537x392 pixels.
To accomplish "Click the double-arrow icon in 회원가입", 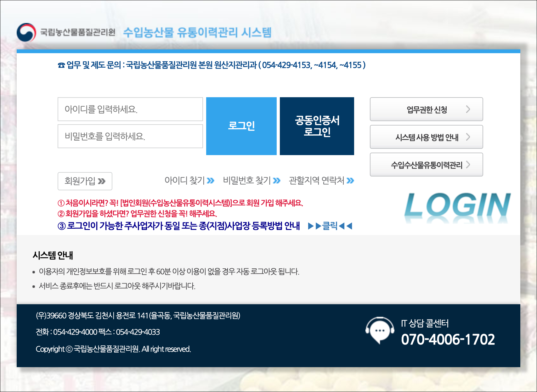I will 101,181.
